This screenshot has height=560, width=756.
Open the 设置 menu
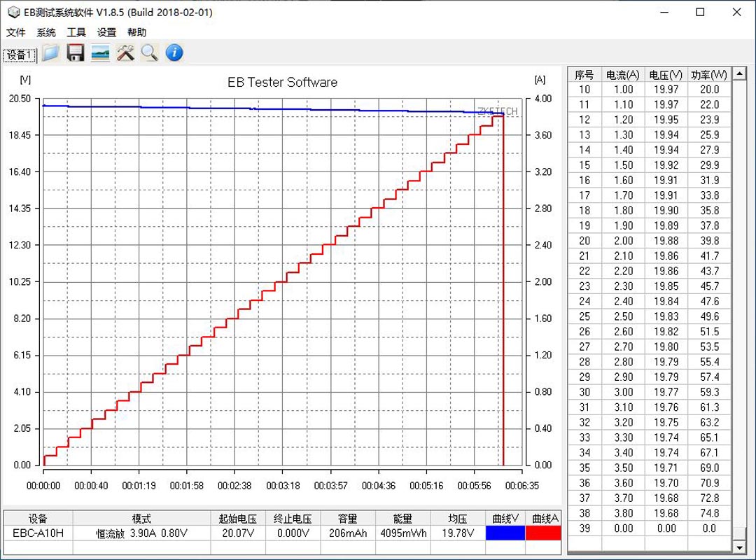tap(106, 32)
